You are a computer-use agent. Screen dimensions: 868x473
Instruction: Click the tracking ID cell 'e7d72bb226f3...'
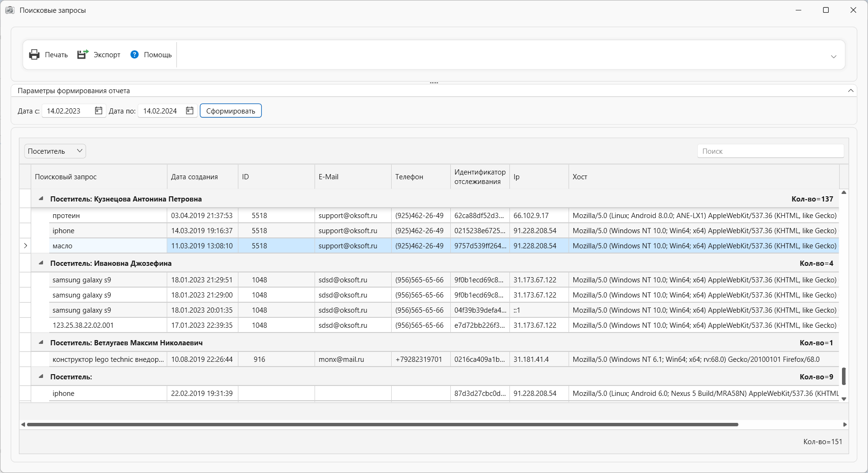[x=480, y=325]
